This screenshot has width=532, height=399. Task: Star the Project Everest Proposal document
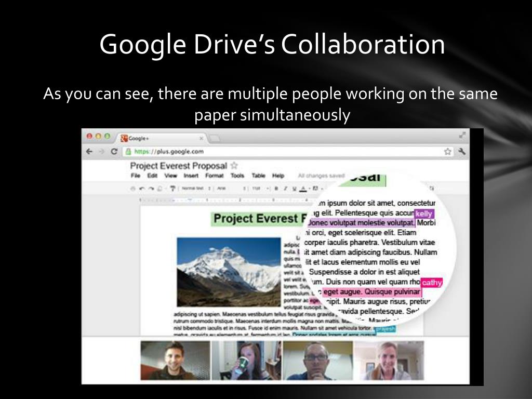234,166
